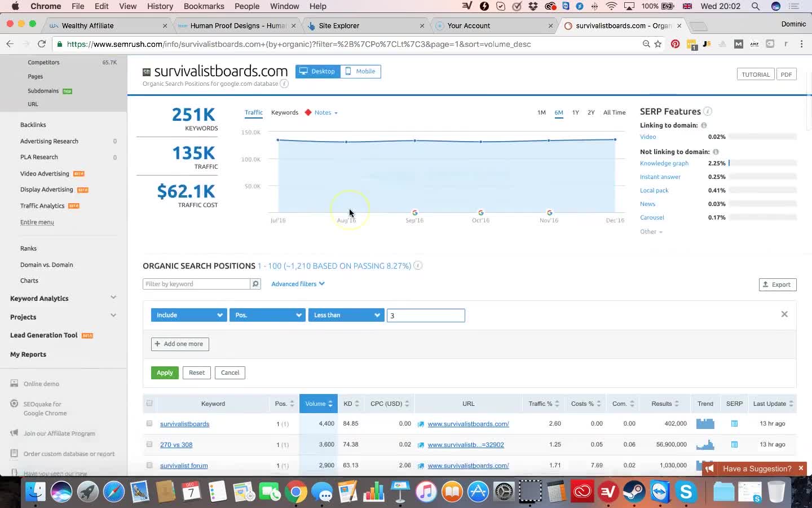This screenshot has height=508, width=812.
Task: Open the Less than condition dropdown
Action: tap(346, 315)
